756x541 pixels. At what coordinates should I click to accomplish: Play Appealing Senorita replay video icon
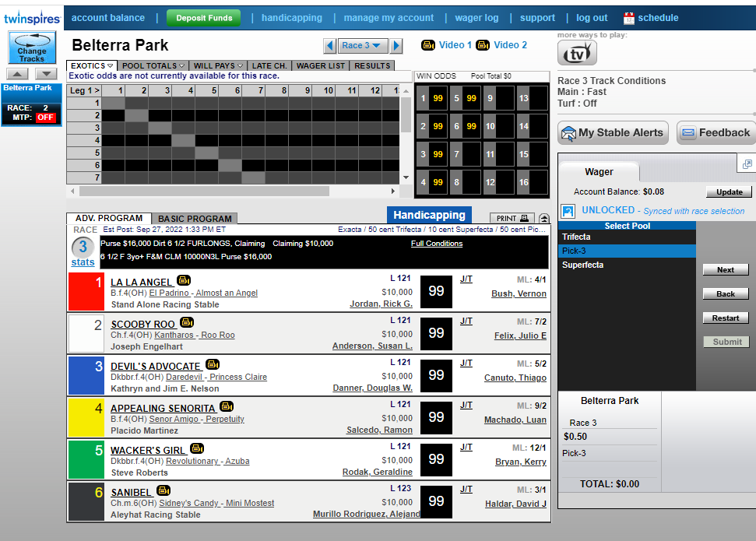(x=226, y=406)
